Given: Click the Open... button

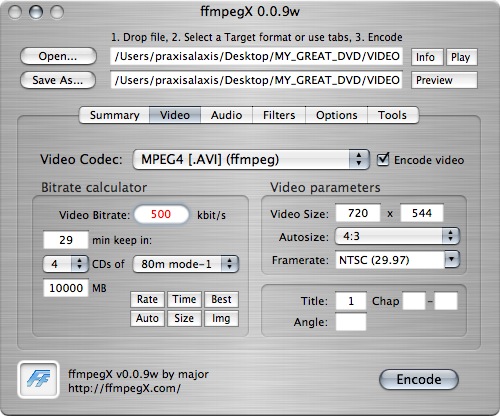Looking at the screenshot, I should pyautogui.click(x=58, y=56).
